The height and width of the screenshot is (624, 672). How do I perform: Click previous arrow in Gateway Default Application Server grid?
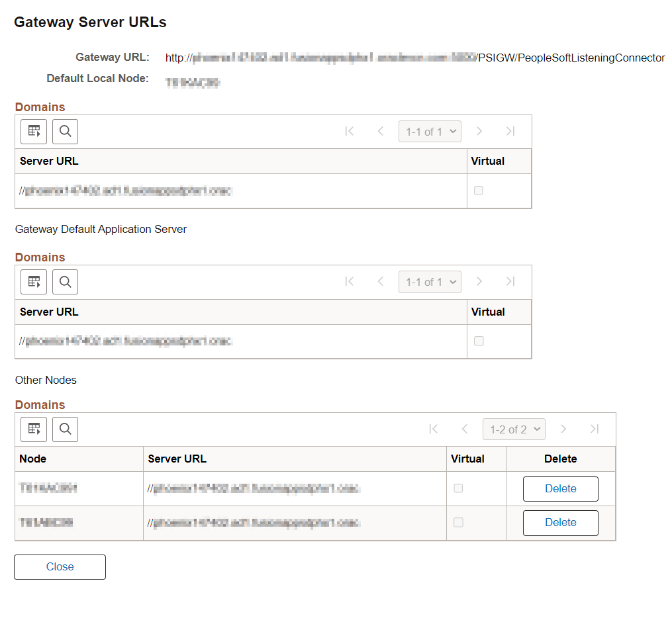click(x=381, y=281)
